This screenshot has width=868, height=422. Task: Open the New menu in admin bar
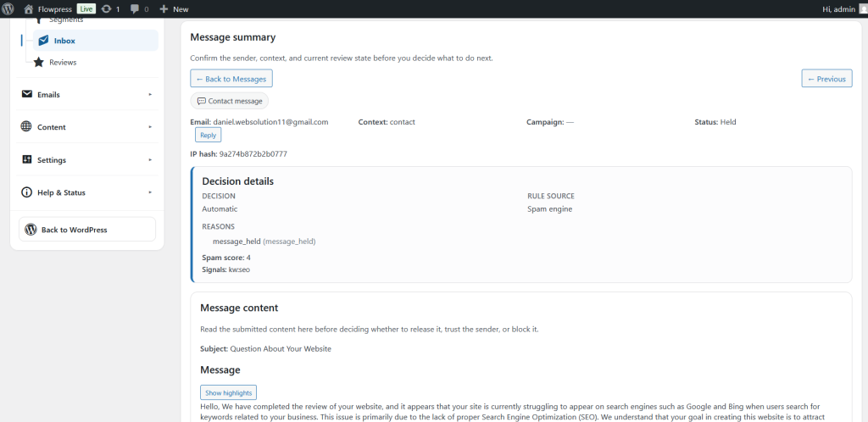pyautogui.click(x=174, y=8)
